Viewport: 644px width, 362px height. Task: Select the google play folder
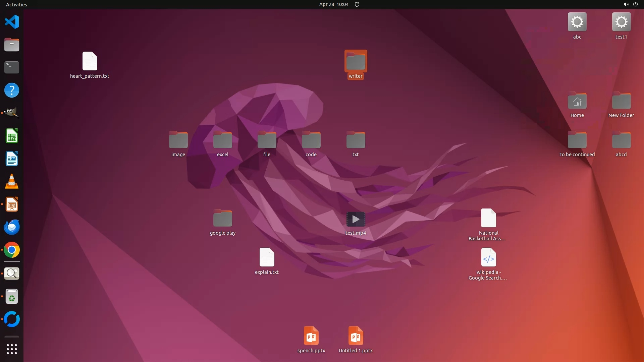click(222, 219)
